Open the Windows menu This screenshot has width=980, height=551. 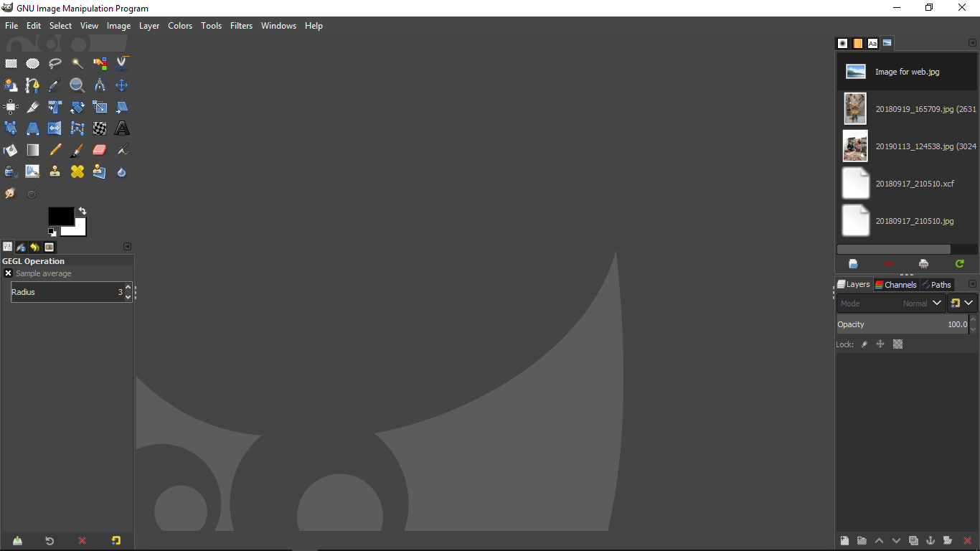pyautogui.click(x=278, y=26)
